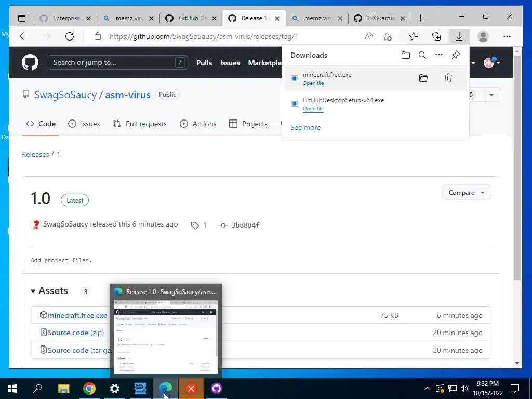Image resolution: width=532 pixels, height=399 pixels.
Task: Launch Google Chrome from taskbar
Action: click(x=89, y=389)
